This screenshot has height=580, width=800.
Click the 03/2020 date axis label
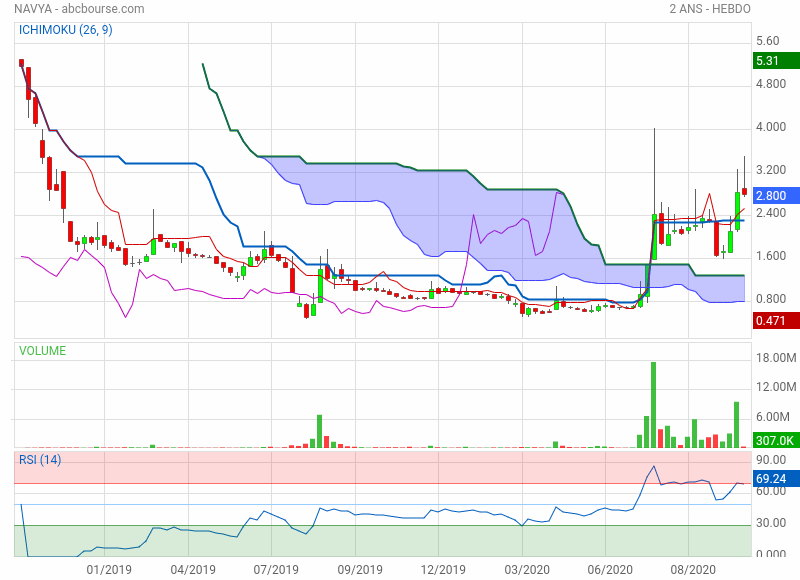(x=527, y=569)
